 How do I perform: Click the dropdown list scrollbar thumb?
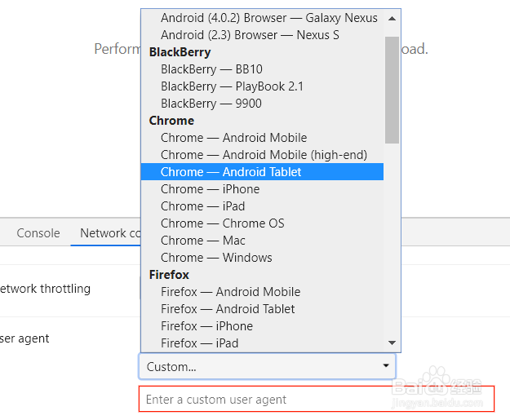392,90
